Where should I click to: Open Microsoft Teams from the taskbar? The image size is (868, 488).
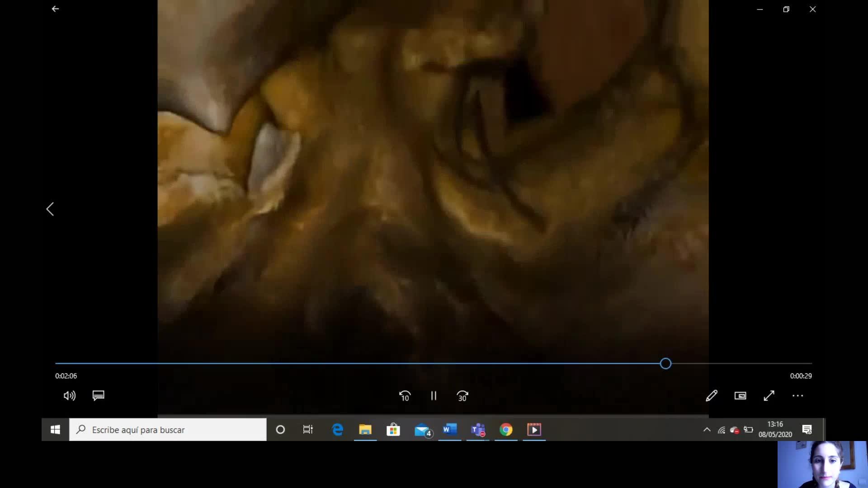pyautogui.click(x=478, y=430)
